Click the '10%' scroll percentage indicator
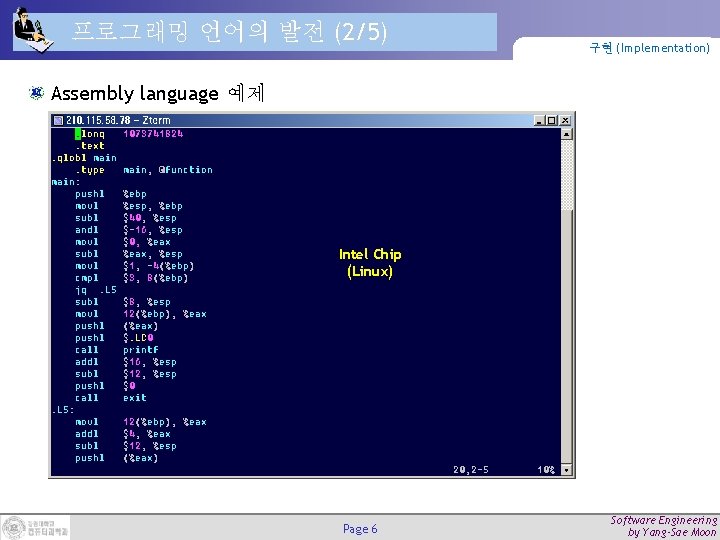Image resolution: width=720 pixels, height=540 pixels. (x=546, y=469)
